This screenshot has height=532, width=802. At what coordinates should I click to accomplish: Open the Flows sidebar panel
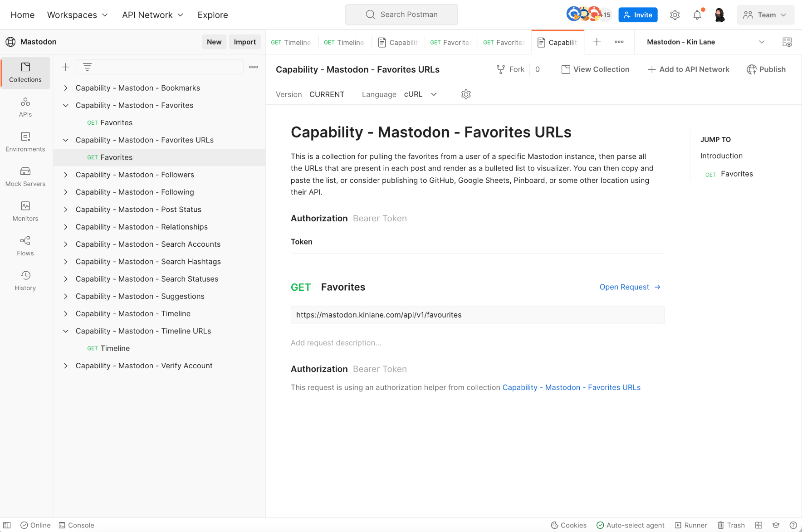25,246
